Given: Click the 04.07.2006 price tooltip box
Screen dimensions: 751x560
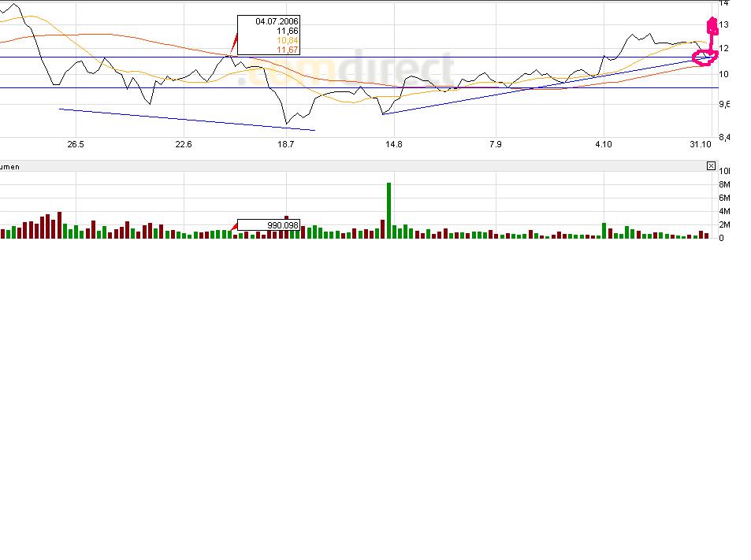Looking at the screenshot, I should coord(269,35).
